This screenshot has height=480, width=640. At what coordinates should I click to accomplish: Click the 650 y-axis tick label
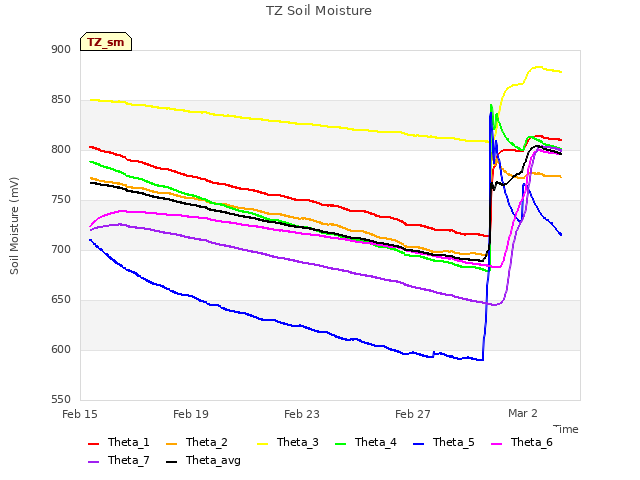click(61, 300)
